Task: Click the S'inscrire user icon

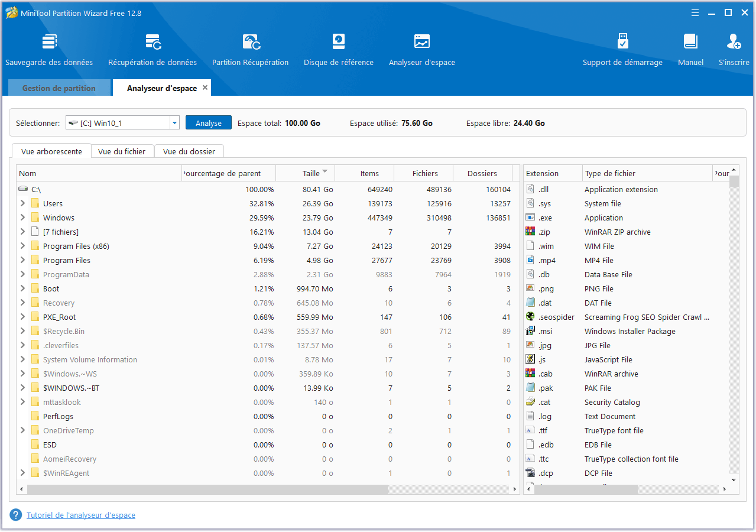Action: pyautogui.click(x=734, y=43)
